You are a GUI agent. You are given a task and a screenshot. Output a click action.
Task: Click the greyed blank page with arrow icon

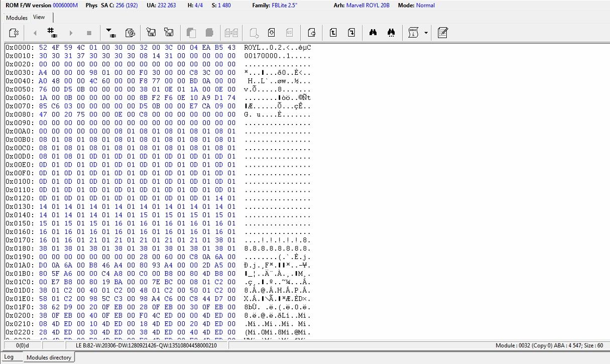coord(254,33)
